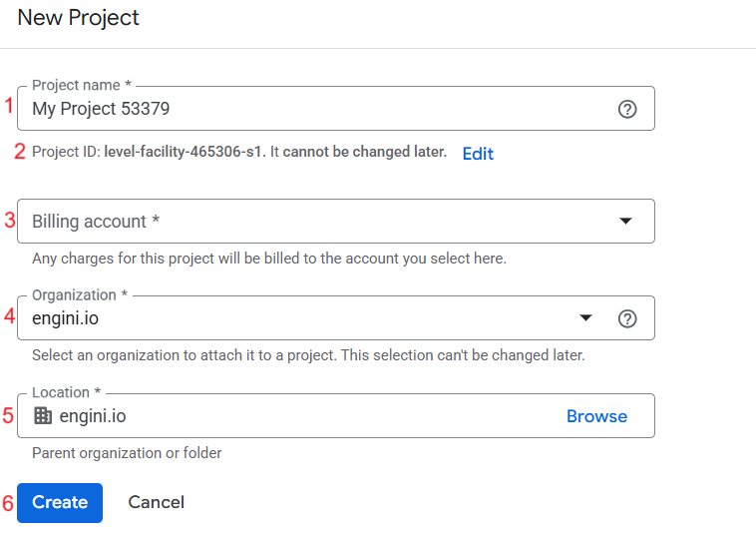Click the Location field showing engini.io
This screenshot has width=756, height=534.
pyautogui.click(x=299, y=416)
